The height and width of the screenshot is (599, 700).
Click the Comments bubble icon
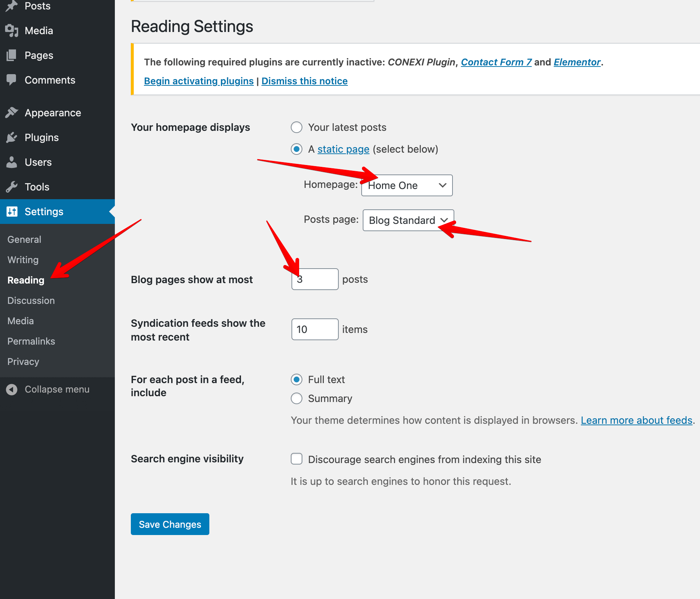(12, 80)
